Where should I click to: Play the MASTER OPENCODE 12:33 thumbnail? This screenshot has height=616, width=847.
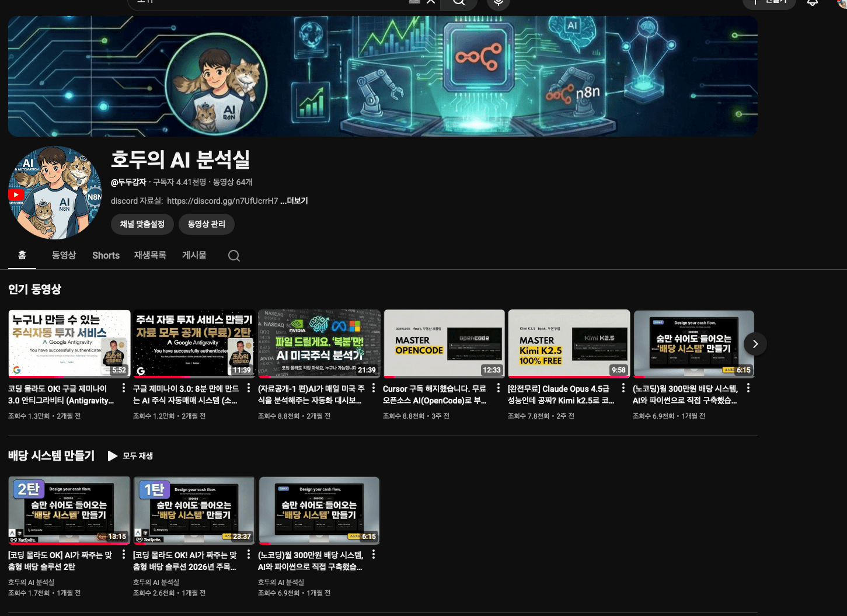click(x=444, y=344)
